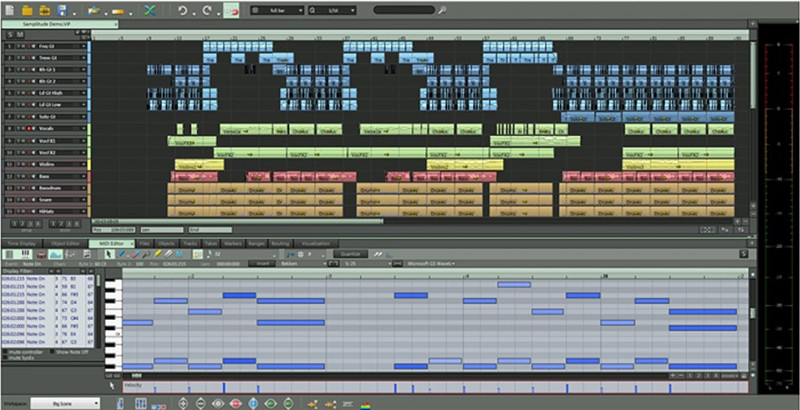
Task: Show the piano roll keyboard view icon
Action: (x=26, y=254)
